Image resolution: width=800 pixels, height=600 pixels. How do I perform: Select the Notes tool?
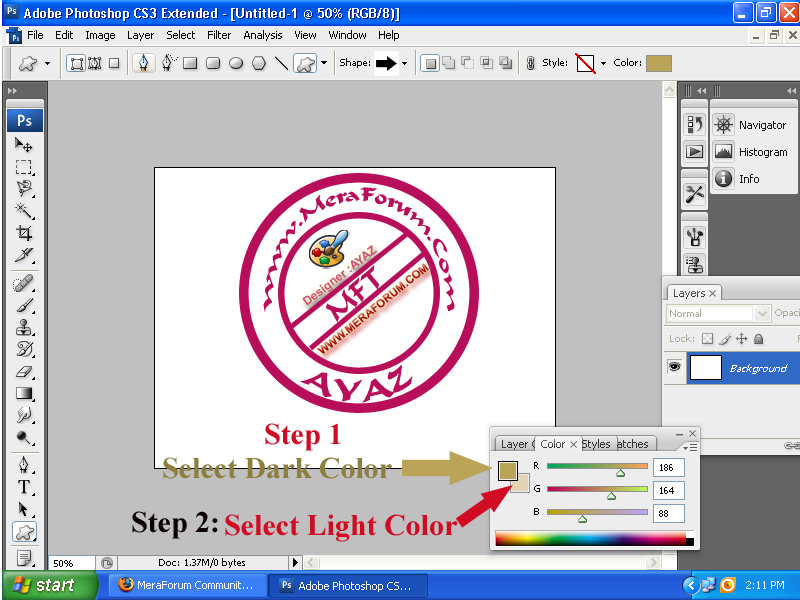[x=23, y=558]
